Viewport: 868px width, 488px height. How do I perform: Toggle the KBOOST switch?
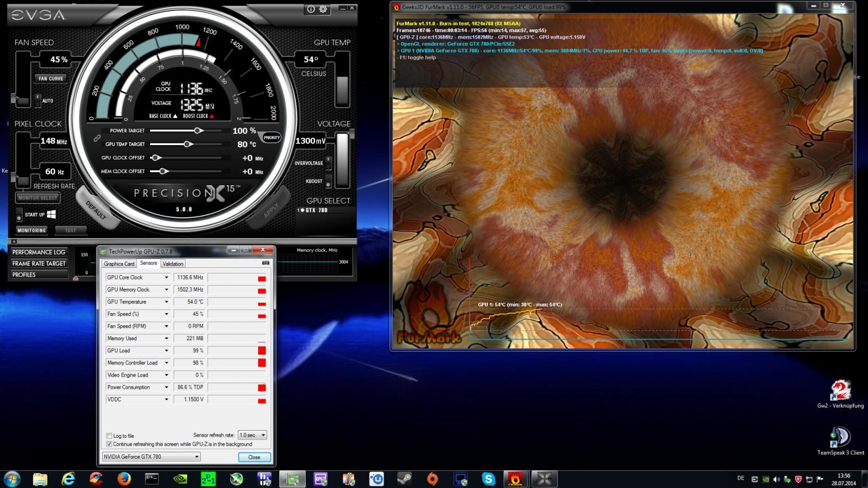click(328, 181)
